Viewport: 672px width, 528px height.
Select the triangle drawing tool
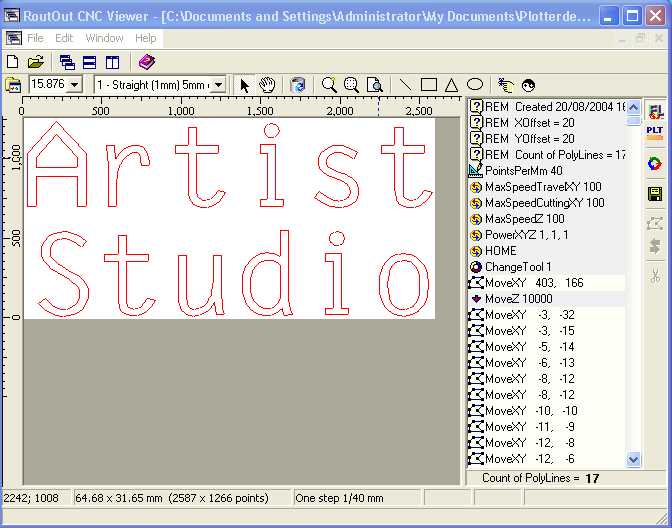coord(451,85)
